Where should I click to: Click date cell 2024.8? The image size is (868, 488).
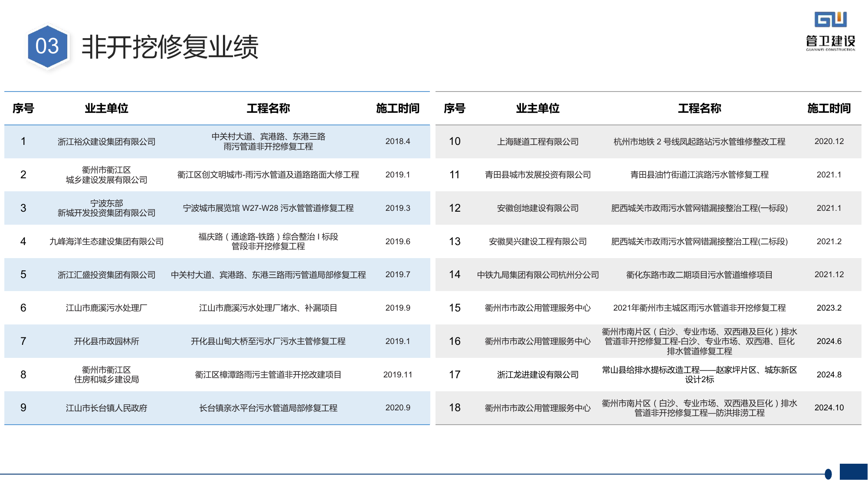[829, 375]
